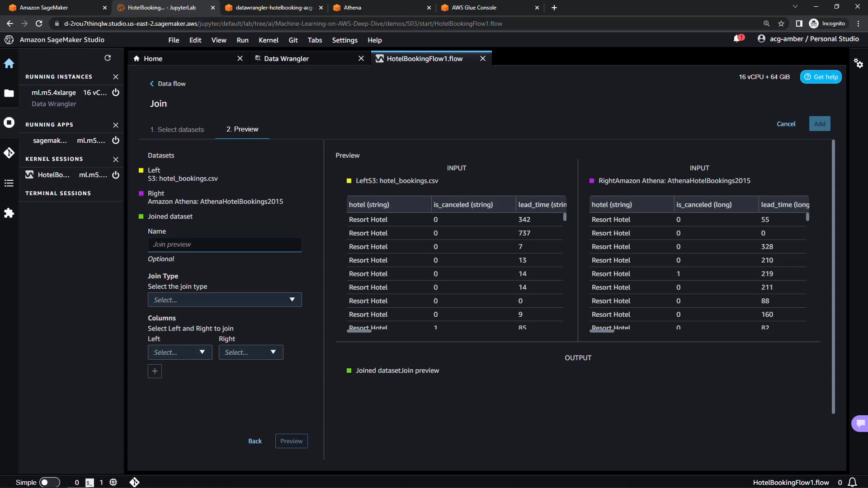Open the extensions puzzle icon
The width and height of the screenshot is (868, 488).
click(9, 213)
